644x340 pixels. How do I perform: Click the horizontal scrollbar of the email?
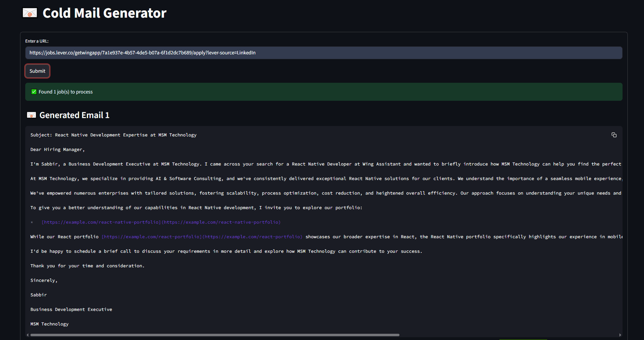215,335
